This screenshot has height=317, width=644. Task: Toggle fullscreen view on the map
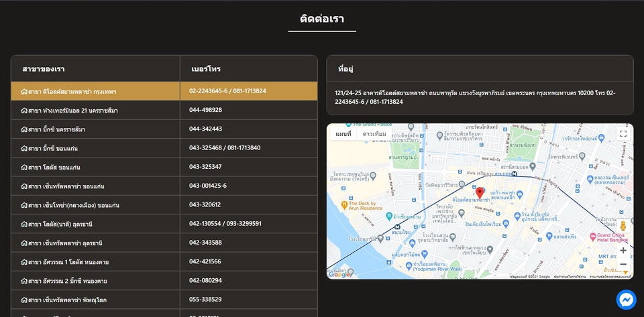click(623, 133)
